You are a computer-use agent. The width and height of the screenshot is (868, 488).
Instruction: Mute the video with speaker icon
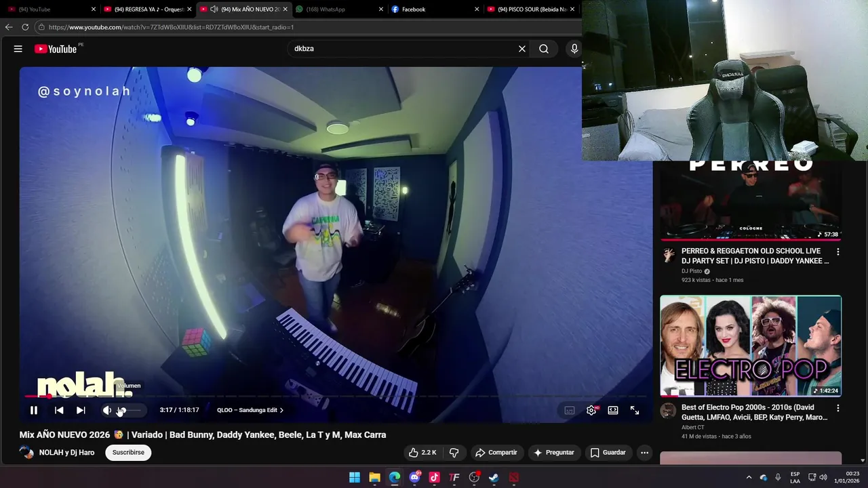106,410
